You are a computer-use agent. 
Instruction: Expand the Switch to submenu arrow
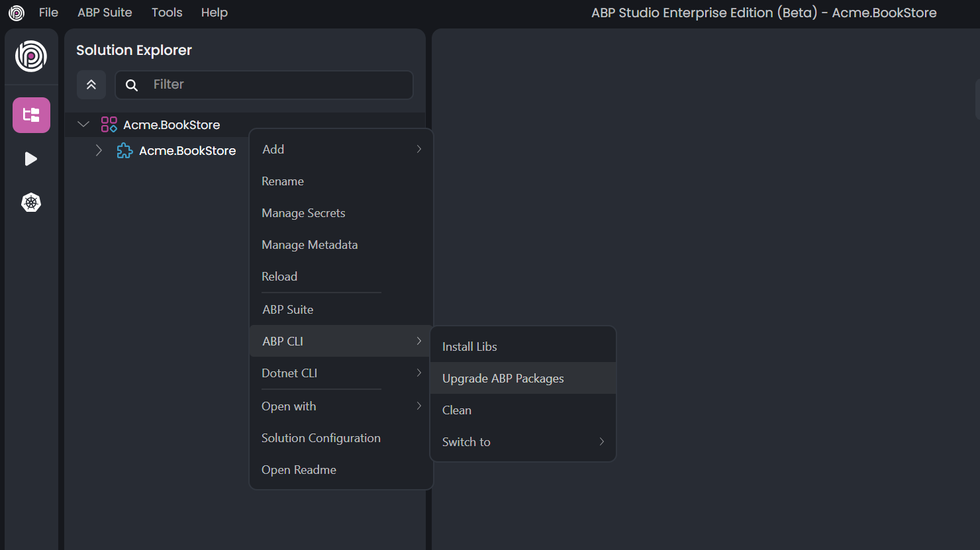pos(602,441)
